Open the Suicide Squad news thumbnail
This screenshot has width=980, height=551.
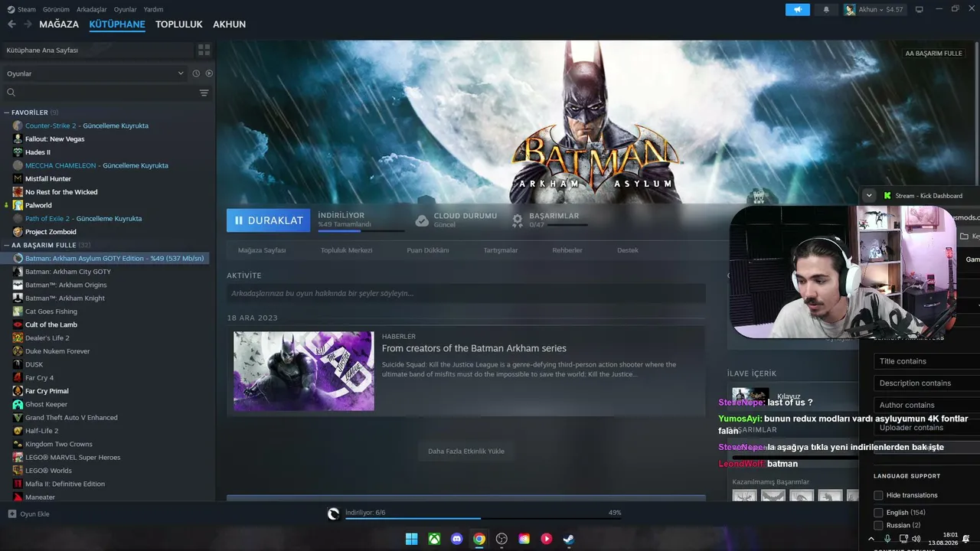click(304, 371)
